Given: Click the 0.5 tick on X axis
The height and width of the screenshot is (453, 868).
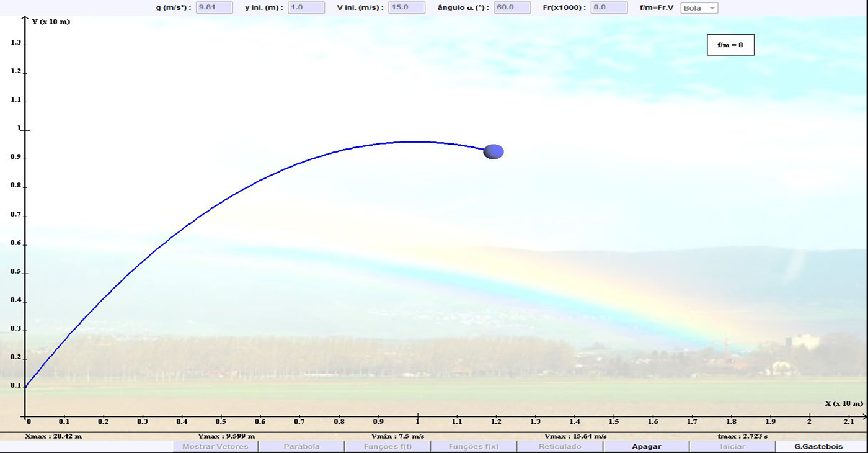Looking at the screenshot, I should [221, 422].
